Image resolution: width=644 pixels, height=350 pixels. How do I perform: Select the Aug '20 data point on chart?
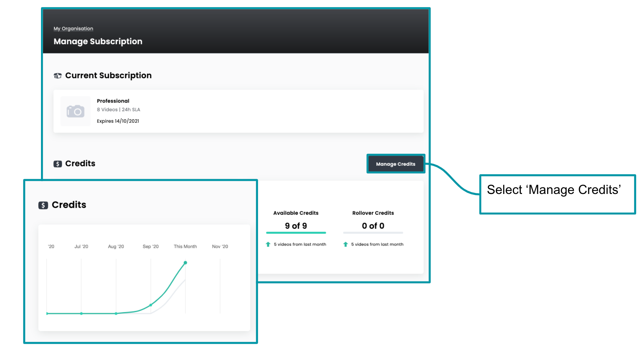pyautogui.click(x=116, y=313)
